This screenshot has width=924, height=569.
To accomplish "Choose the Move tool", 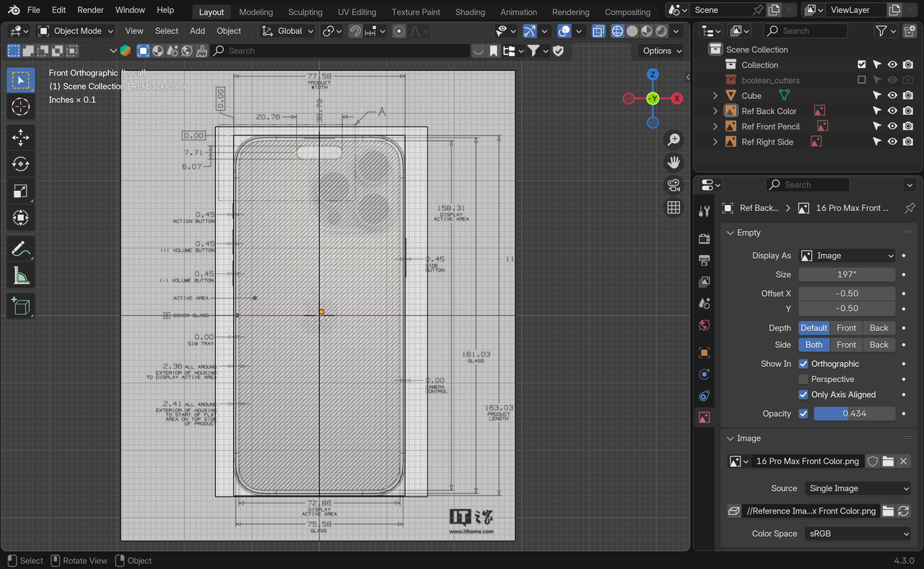I will coord(21,137).
